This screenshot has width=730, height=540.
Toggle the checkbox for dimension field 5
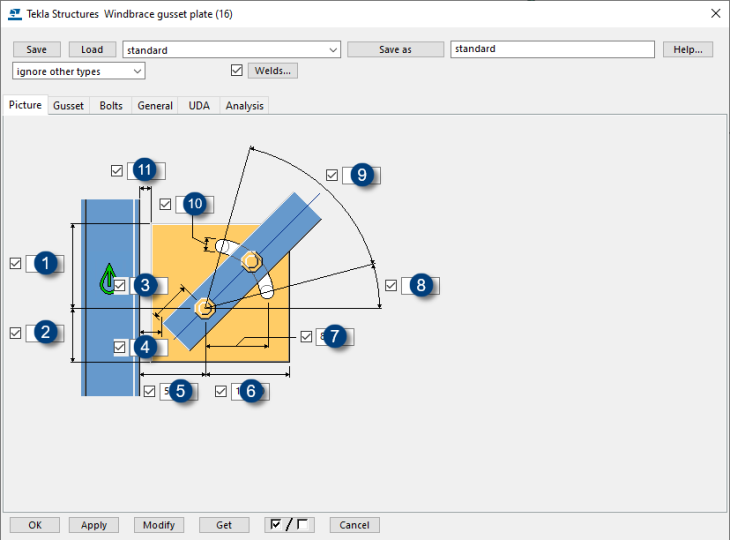[x=149, y=391]
